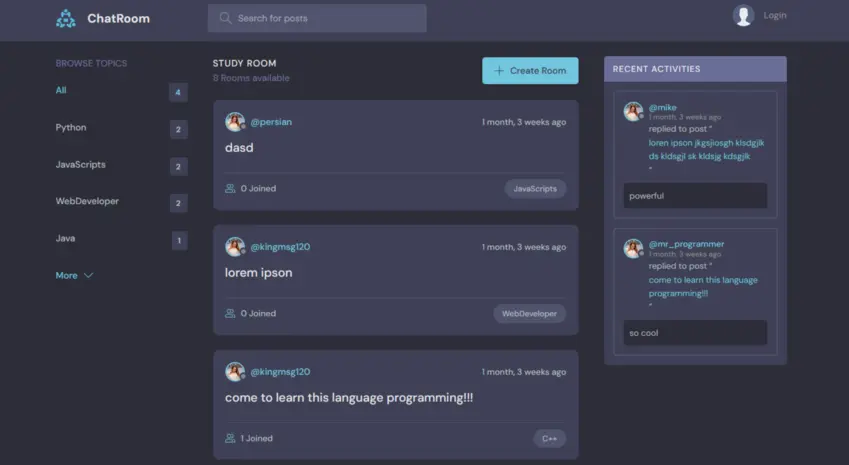Expand the More topics chevron
The width and height of the screenshot is (849, 465).
89,276
